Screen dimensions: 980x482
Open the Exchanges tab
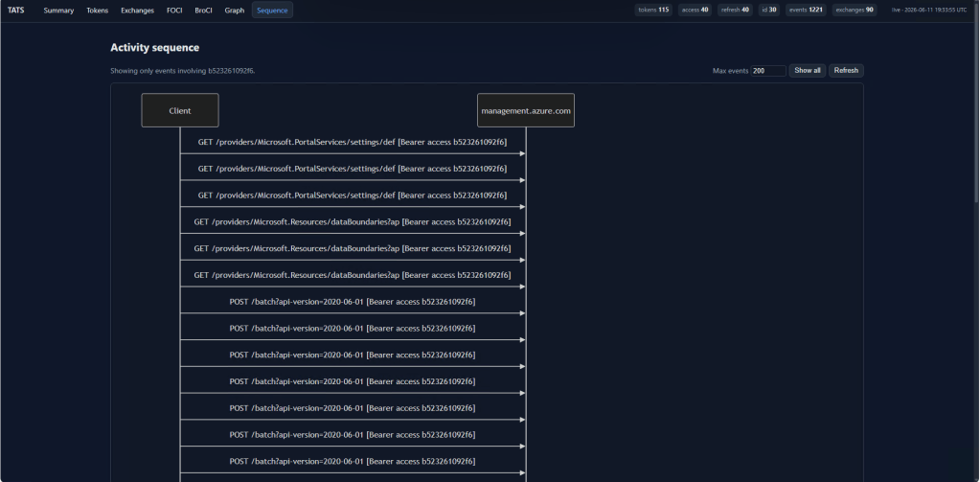[138, 10]
